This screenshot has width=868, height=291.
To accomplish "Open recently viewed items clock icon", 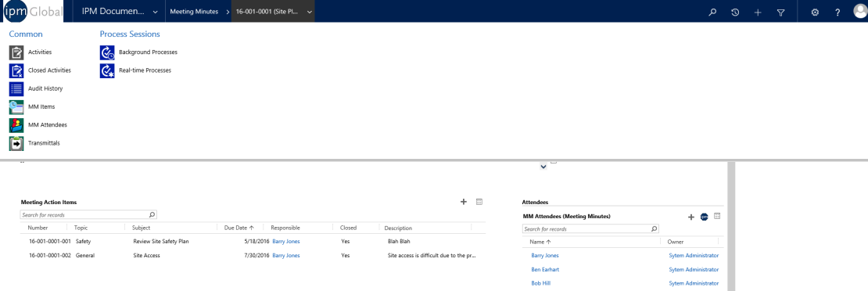I will tap(735, 13).
